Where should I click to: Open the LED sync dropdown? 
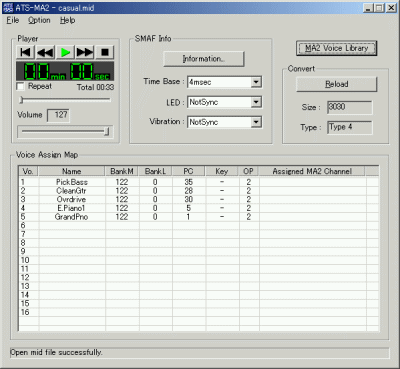(256, 102)
